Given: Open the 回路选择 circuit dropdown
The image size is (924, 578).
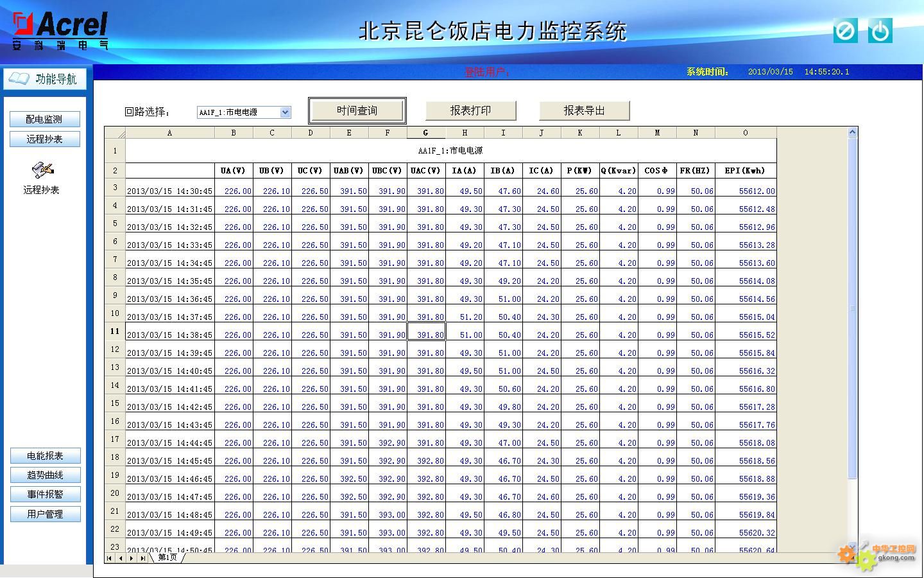Looking at the screenshot, I should click(286, 112).
